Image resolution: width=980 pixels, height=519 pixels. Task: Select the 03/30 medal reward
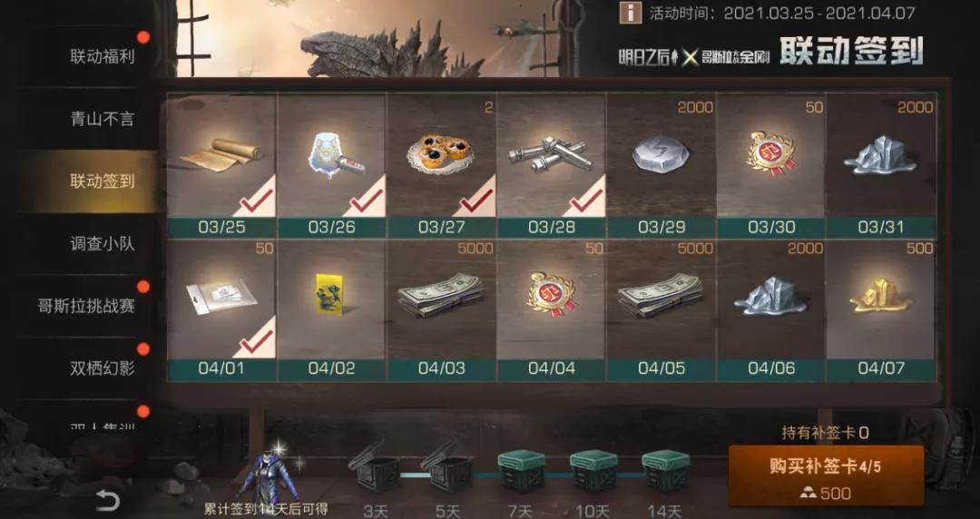(x=770, y=165)
